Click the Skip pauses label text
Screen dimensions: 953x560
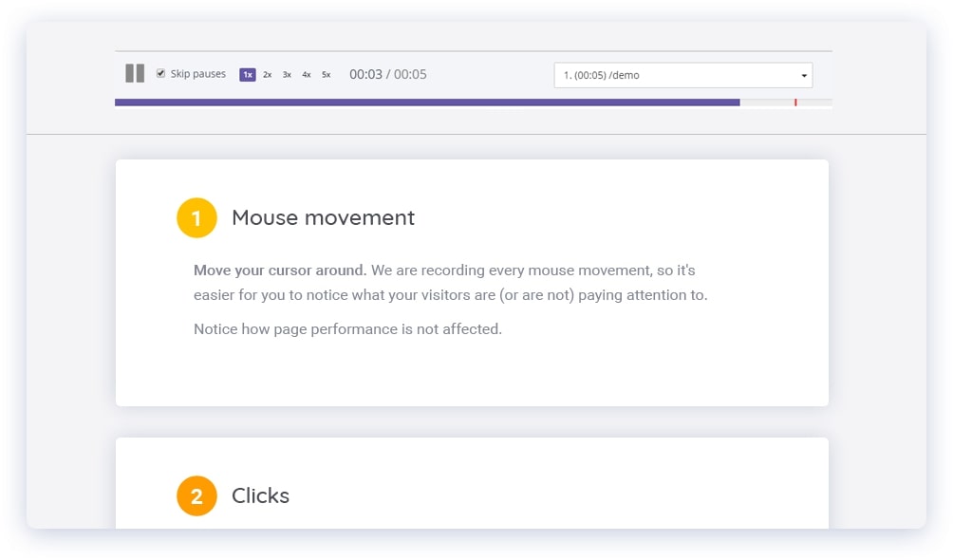197,74
